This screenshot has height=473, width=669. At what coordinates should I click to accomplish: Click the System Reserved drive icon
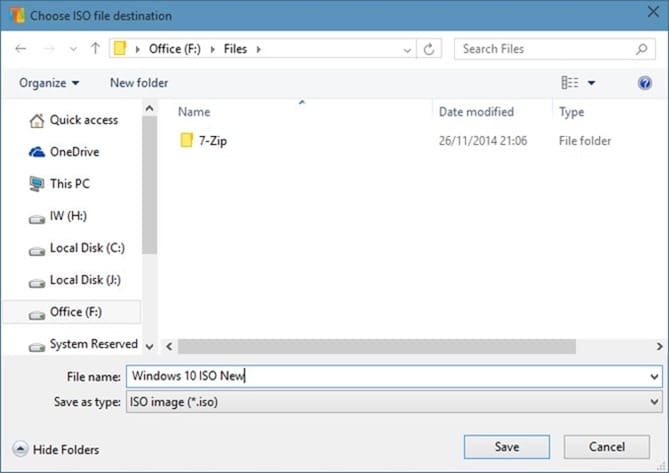pyautogui.click(x=37, y=347)
